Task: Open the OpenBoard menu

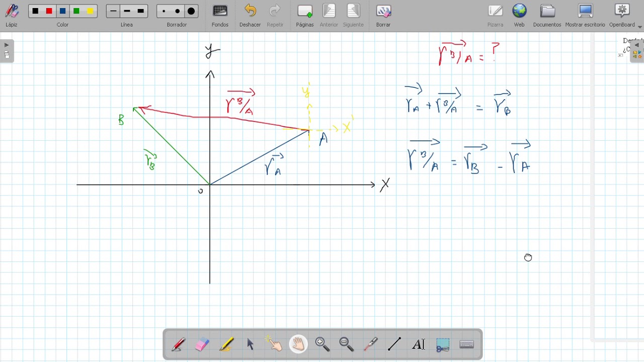Action: pyautogui.click(x=623, y=15)
